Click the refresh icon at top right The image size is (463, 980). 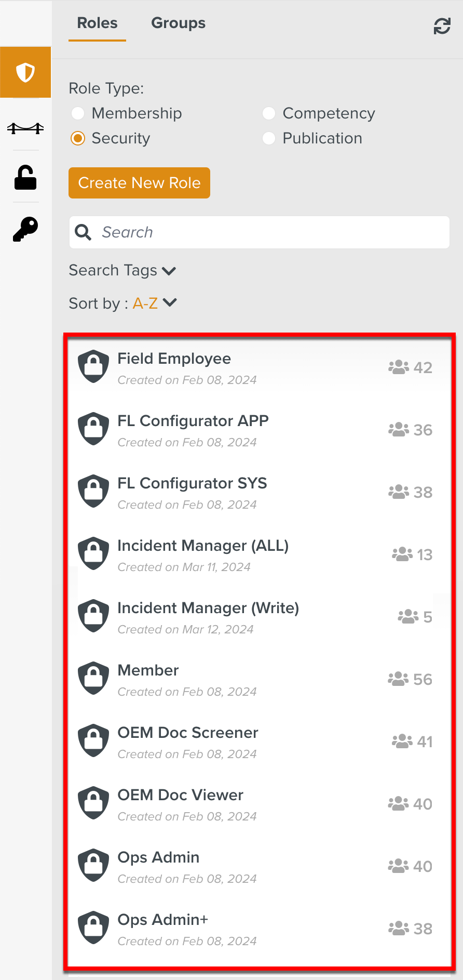[442, 26]
